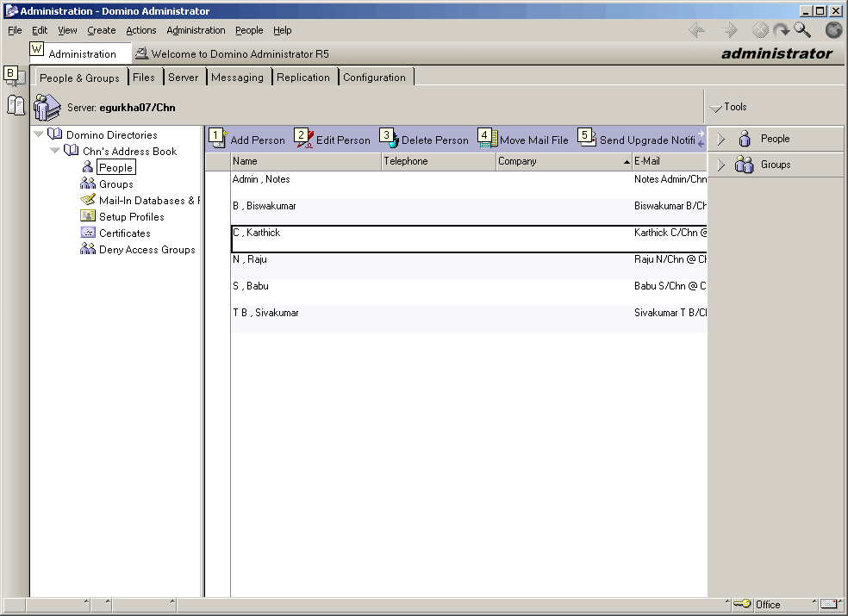Expand the Groups tools section
Viewport: 848px width, 616px height.
721,165
